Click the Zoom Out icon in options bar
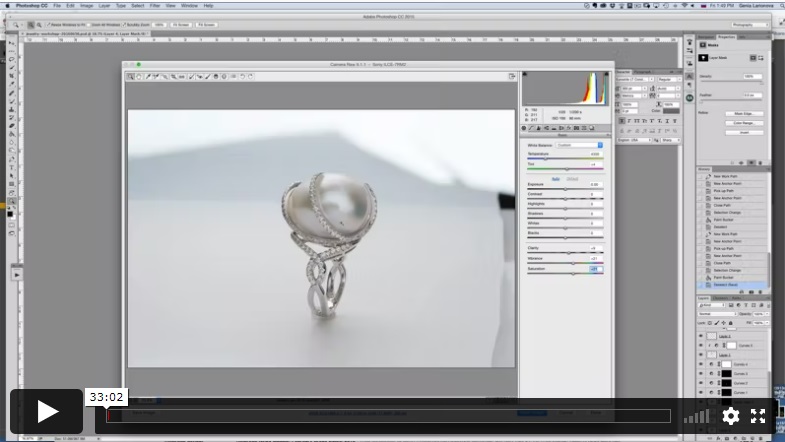The image size is (785, 442). (x=39, y=25)
